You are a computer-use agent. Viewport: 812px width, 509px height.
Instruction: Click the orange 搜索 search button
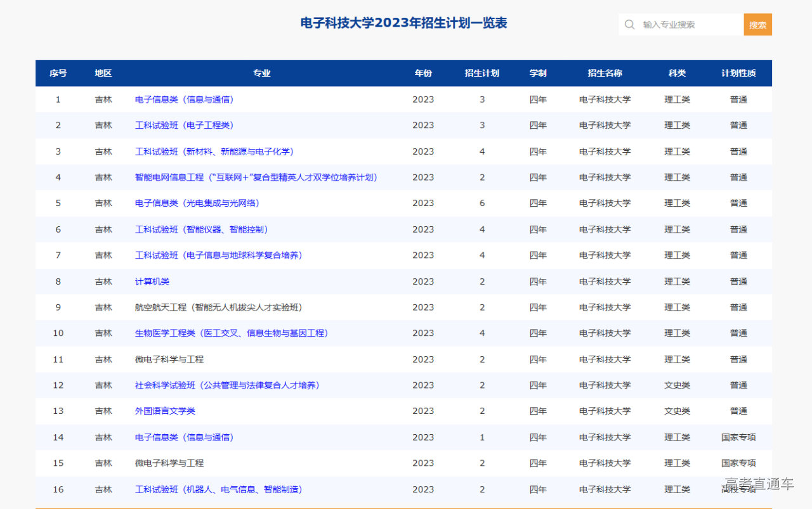click(x=757, y=24)
